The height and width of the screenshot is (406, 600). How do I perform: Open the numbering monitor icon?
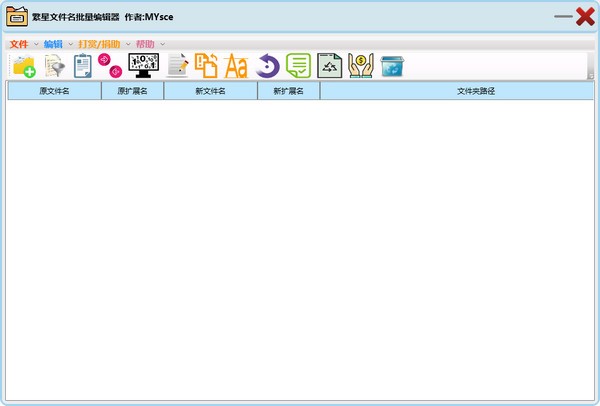tap(143, 65)
